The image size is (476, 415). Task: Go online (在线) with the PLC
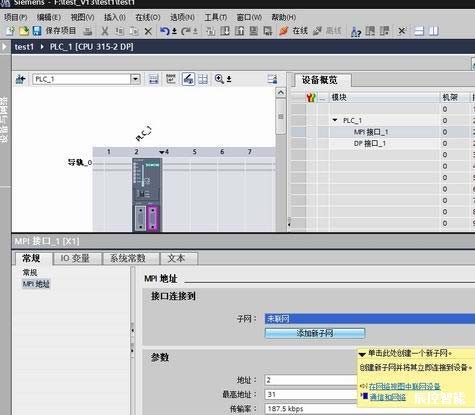click(294, 31)
